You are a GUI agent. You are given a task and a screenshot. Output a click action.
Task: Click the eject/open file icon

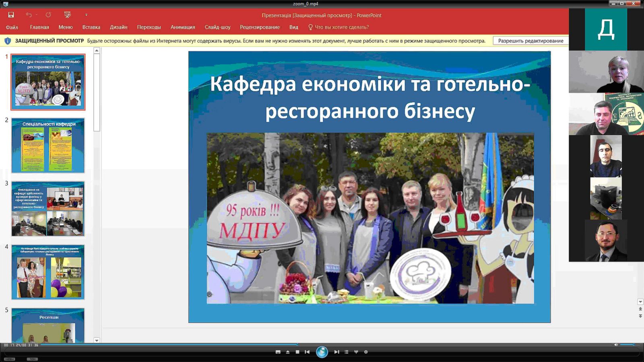pyautogui.click(x=288, y=352)
